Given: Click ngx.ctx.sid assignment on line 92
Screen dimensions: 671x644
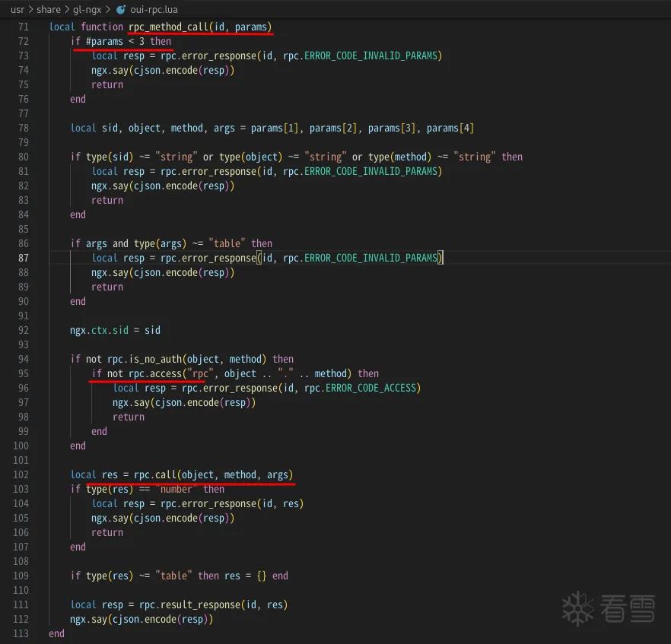Looking at the screenshot, I should click(x=115, y=330).
